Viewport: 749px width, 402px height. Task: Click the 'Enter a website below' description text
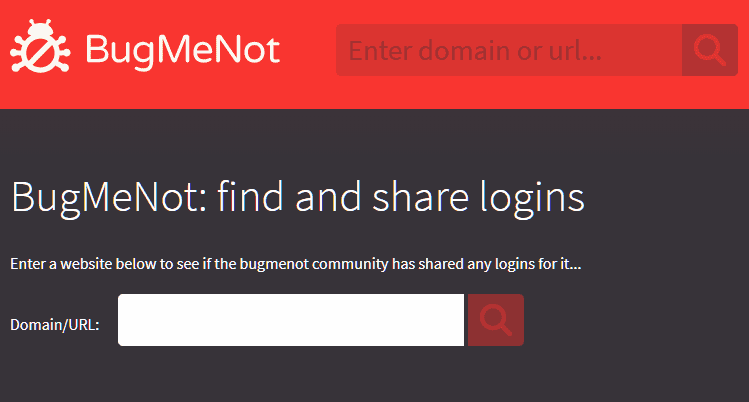(296, 264)
